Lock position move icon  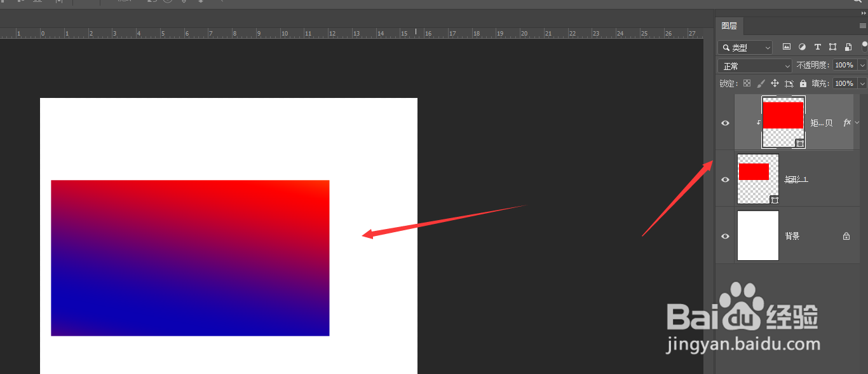click(775, 83)
